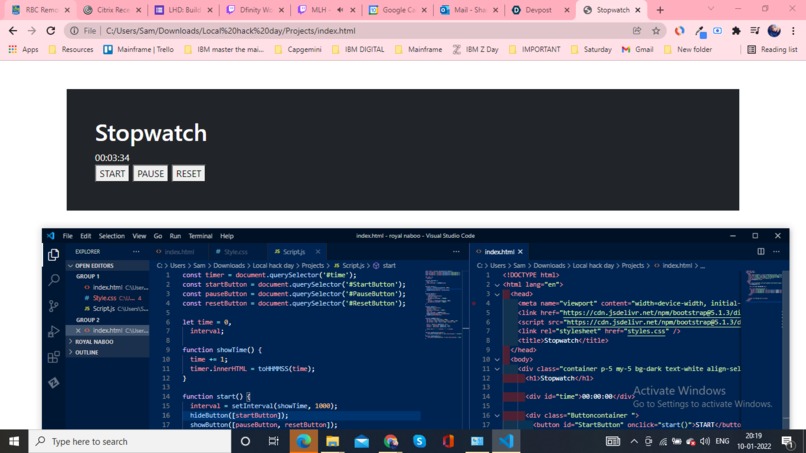Open Explorer panel more actions ellipsis
The height and width of the screenshot is (453, 806).
tap(136, 252)
